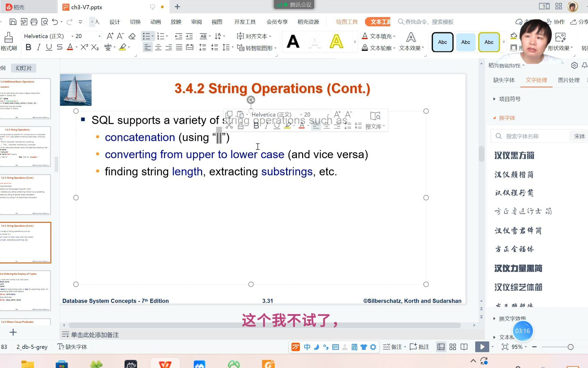Image resolution: width=588 pixels, height=368 pixels.
Task: Apply Subscript X₂ formatting
Action: tap(95, 47)
